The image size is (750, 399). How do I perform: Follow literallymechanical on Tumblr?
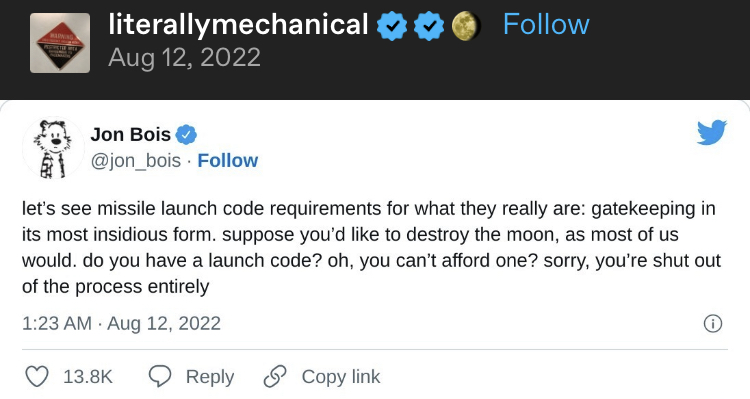coord(546,24)
